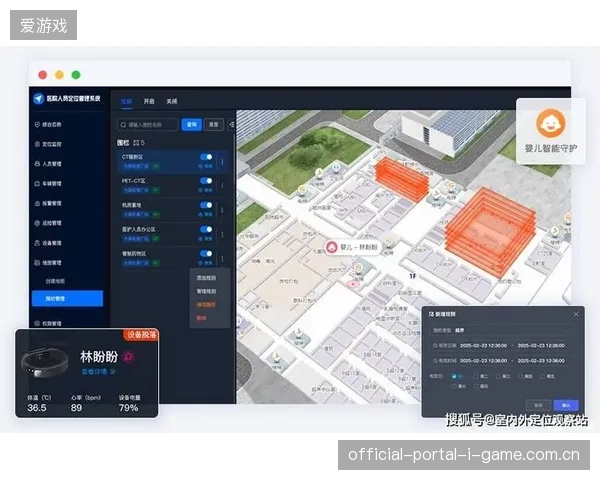The image size is (600, 480).
Task: Open 权限管理 in the sidebar
Action: point(48,323)
